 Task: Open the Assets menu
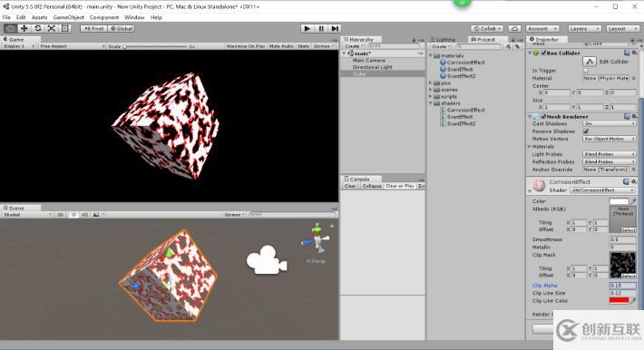click(39, 17)
